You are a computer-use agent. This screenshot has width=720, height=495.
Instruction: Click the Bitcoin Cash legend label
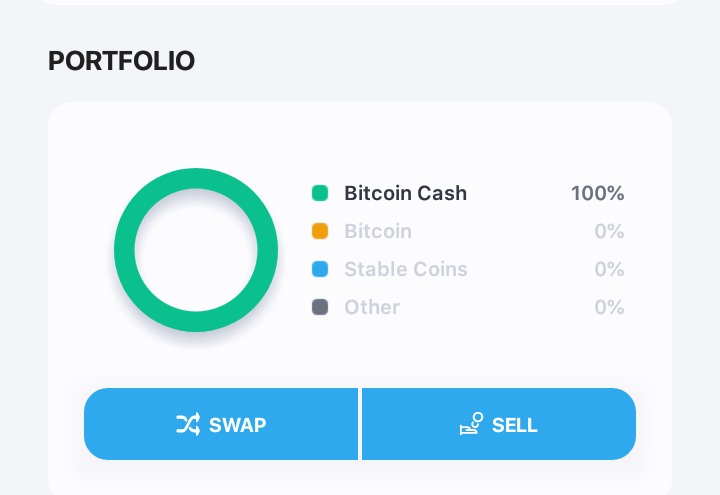(x=405, y=193)
